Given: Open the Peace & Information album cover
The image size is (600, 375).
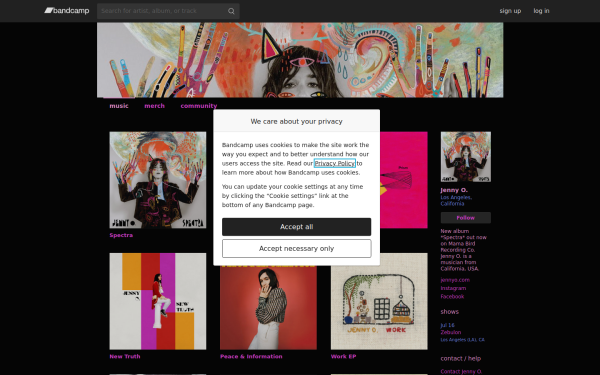Looking at the screenshot, I should tap(268, 308).
